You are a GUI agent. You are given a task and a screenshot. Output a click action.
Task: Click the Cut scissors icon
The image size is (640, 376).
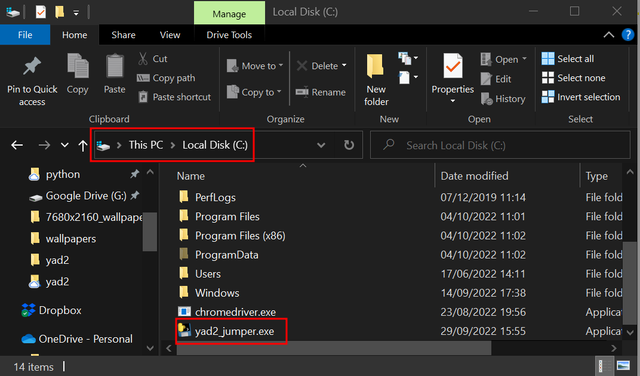tap(143, 59)
